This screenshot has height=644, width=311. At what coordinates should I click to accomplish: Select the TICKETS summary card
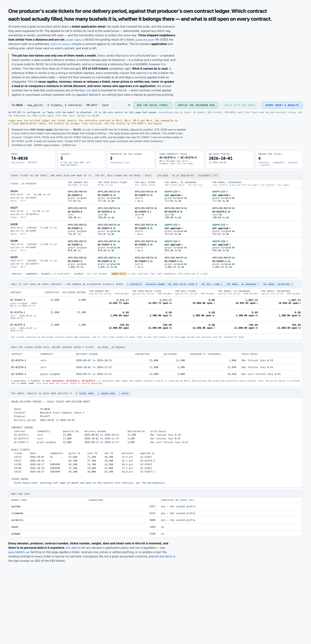[81, 159]
